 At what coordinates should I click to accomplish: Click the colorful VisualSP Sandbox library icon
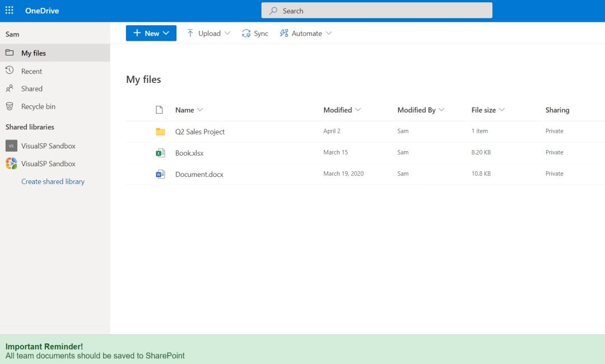[11, 164]
